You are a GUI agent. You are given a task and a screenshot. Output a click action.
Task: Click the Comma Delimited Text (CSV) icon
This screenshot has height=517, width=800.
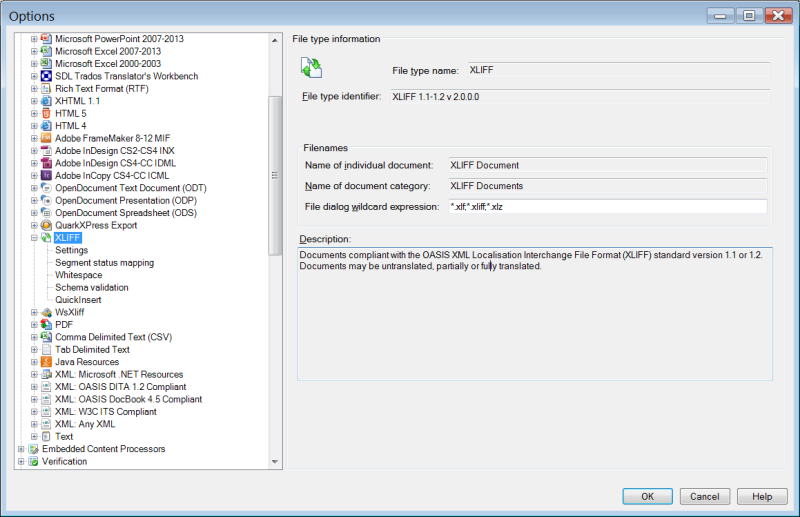tap(46, 337)
